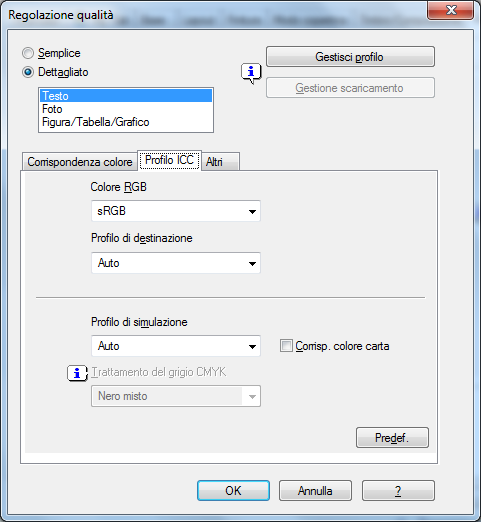The height and width of the screenshot is (522, 481).
Task: Restore defaults with the Predef. button
Action: pyautogui.click(x=392, y=437)
